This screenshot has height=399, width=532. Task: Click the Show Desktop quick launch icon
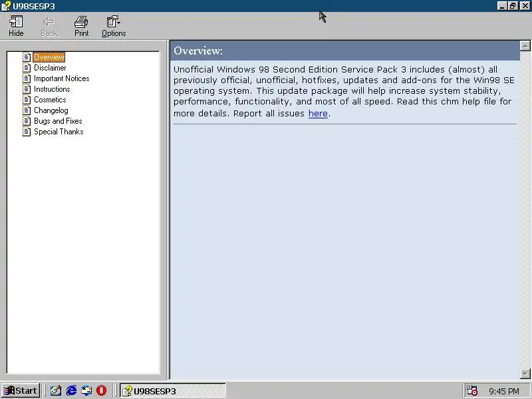56,390
